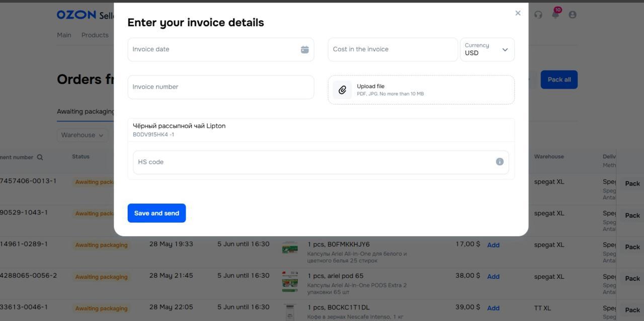Click Nescafe Intenso product thumbnail
Screen dimensions: 644x321
pyautogui.click(x=290, y=312)
